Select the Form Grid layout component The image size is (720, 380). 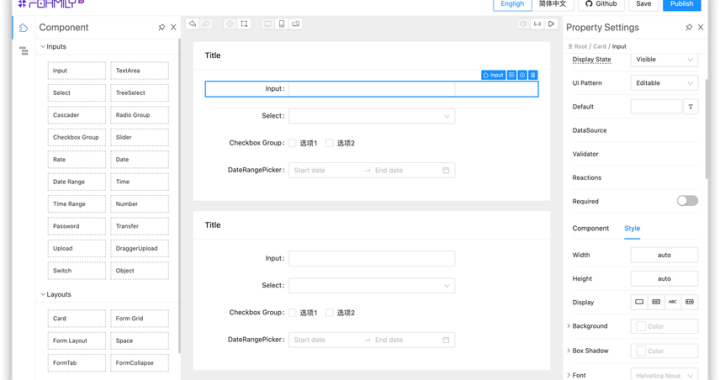coord(139,319)
